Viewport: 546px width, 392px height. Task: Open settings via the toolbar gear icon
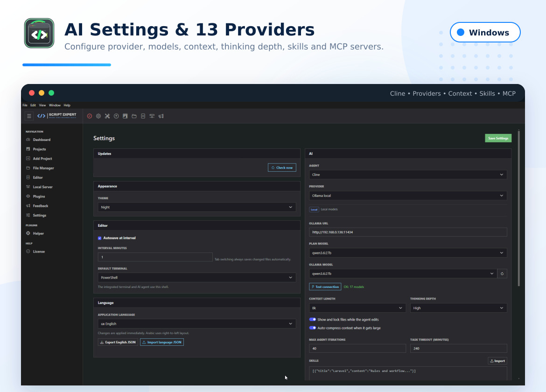pos(98,116)
